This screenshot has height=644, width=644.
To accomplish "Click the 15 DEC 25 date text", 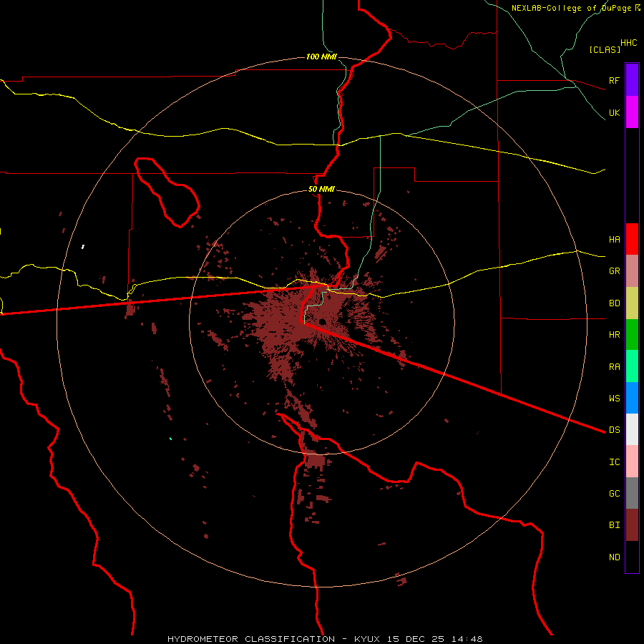I will pos(416,639).
